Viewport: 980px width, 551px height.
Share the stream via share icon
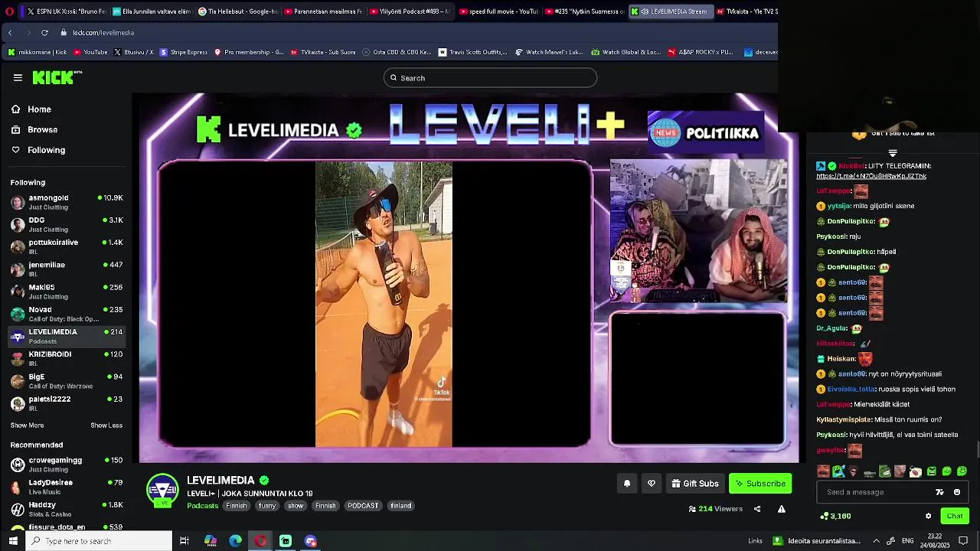tap(757, 509)
